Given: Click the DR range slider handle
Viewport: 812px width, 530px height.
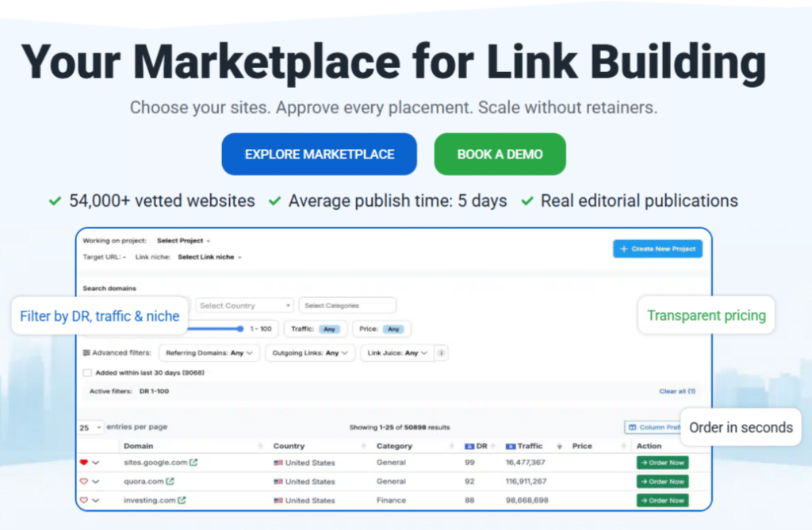Looking at the screenshot, I should point(239,329).
